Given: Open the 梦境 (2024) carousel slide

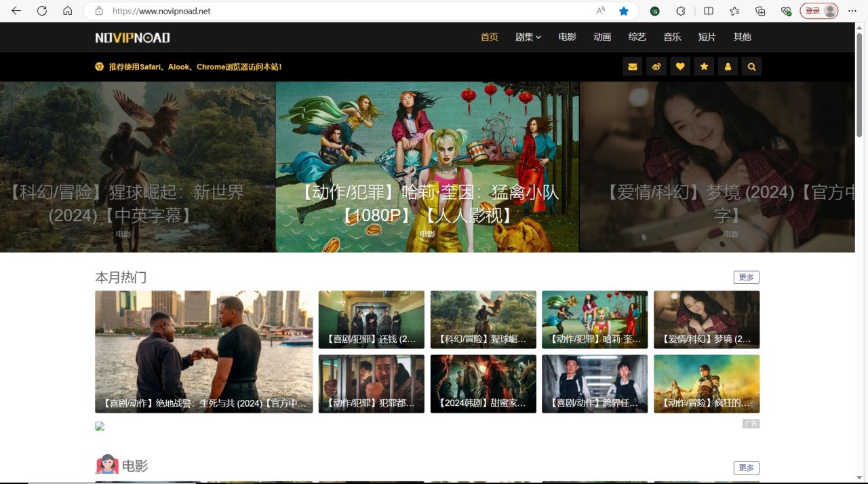Looking at the screenshot, I should (717, 167).
